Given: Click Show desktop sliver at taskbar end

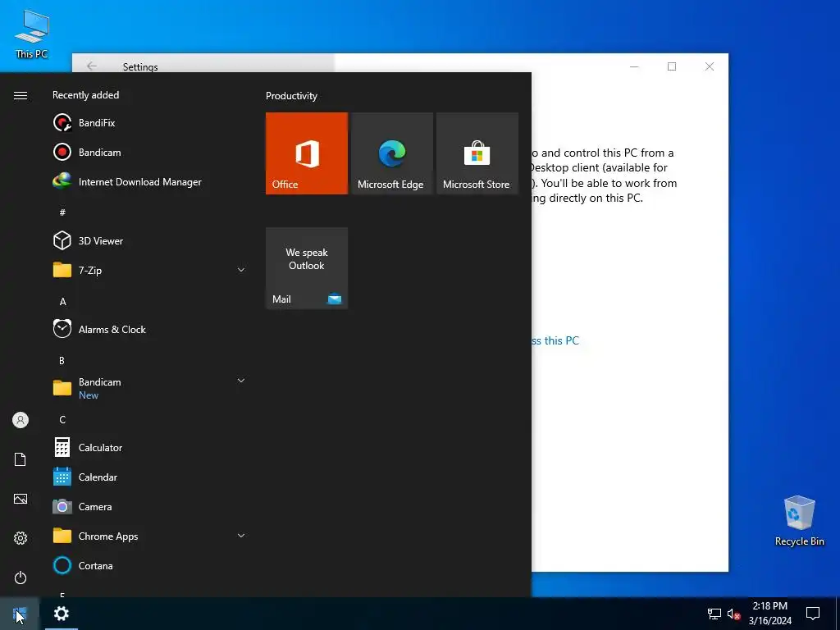Looking at the screenshot, I should pos(838,614).
